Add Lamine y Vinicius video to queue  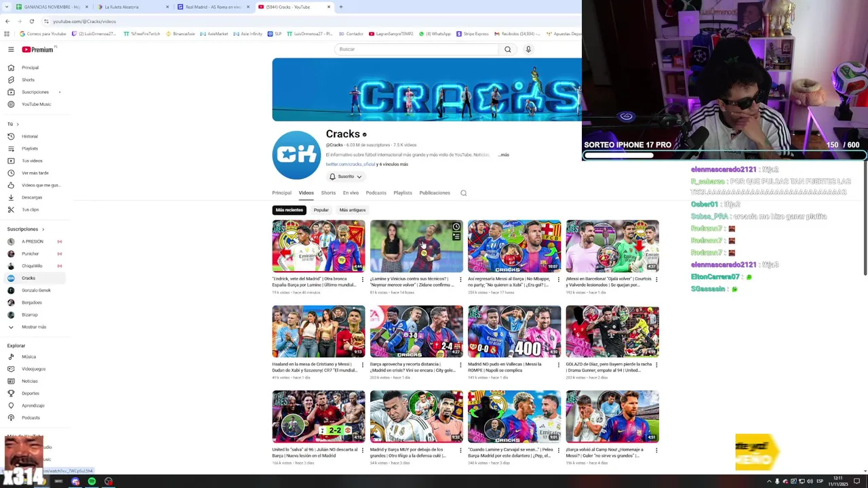click(456, 237)
